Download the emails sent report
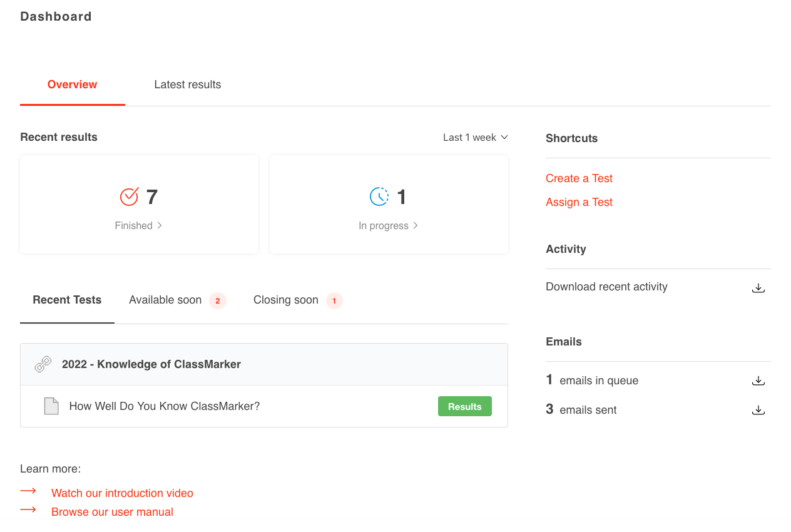 pyautogui.click(x=758, y=409)
